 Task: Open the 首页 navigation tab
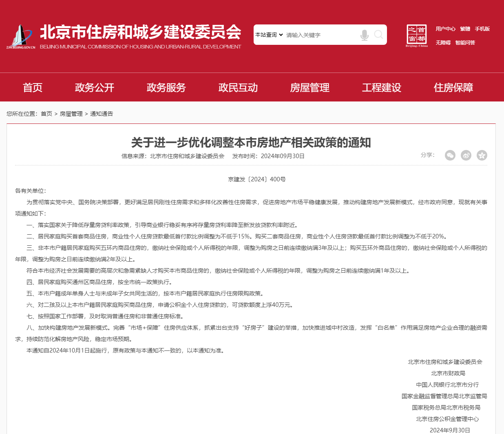pyautogui.click(x=33, y=88)
